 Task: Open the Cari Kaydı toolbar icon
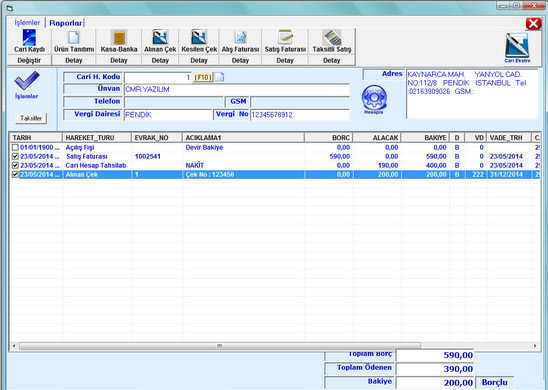coord(29,37)
